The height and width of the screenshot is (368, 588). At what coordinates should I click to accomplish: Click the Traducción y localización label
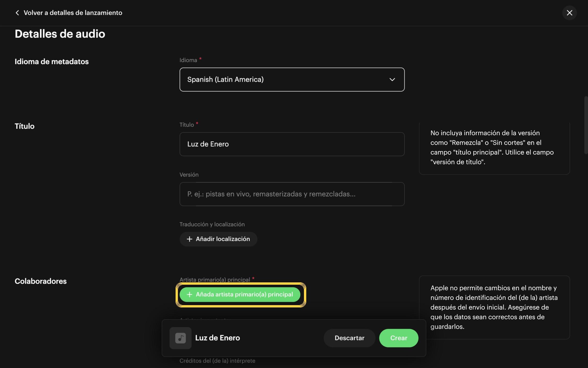click(212, 224)
